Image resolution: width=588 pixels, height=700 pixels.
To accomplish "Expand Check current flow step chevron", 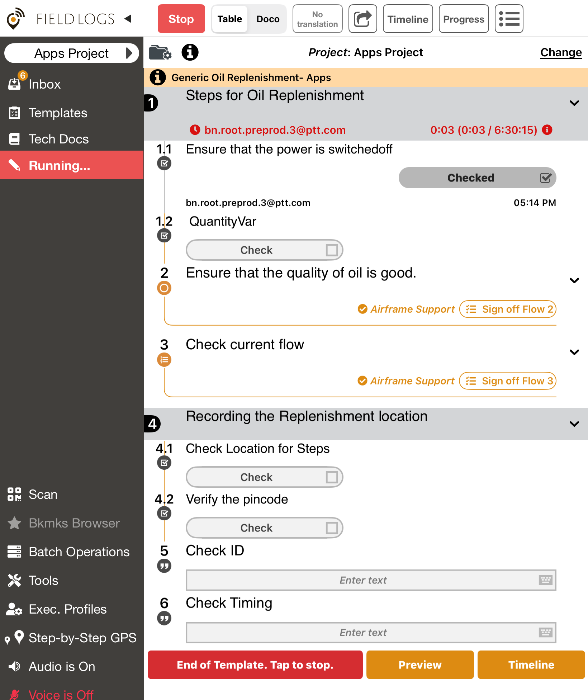I will [574, 352].
